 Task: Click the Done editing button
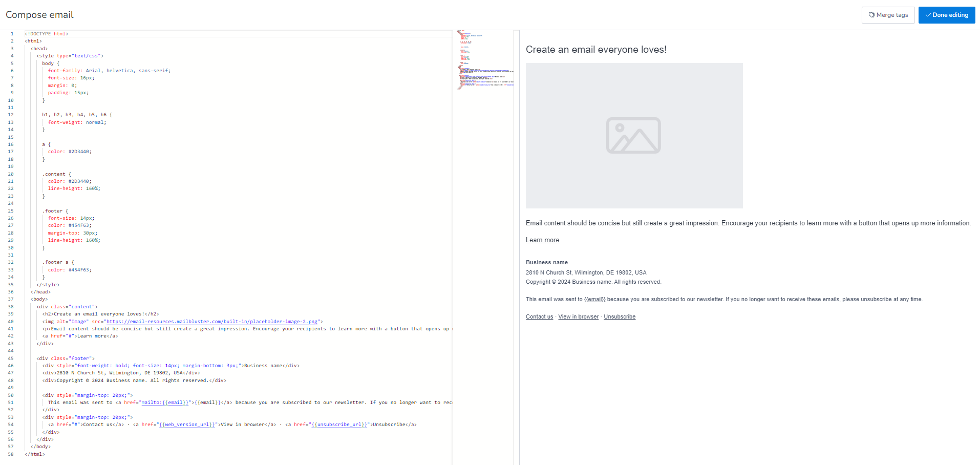point(947,15)
